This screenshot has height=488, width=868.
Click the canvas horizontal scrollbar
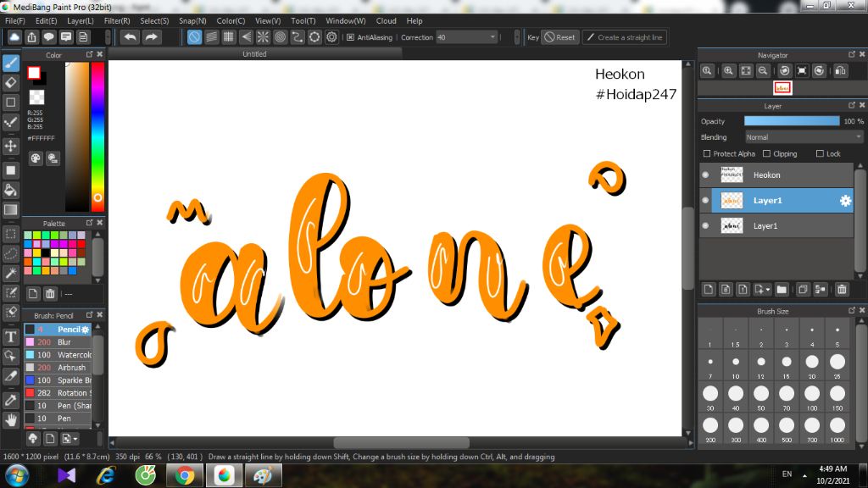[401, 442]
